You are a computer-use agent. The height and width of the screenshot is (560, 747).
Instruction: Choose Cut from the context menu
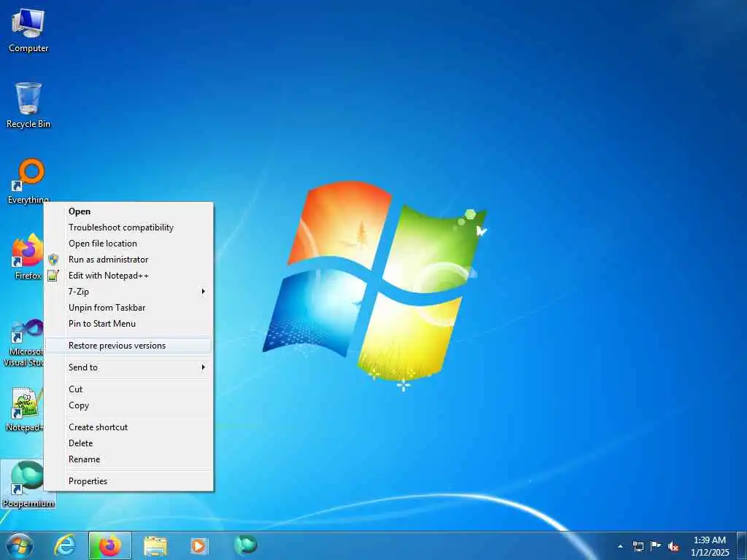coord(128,389)
